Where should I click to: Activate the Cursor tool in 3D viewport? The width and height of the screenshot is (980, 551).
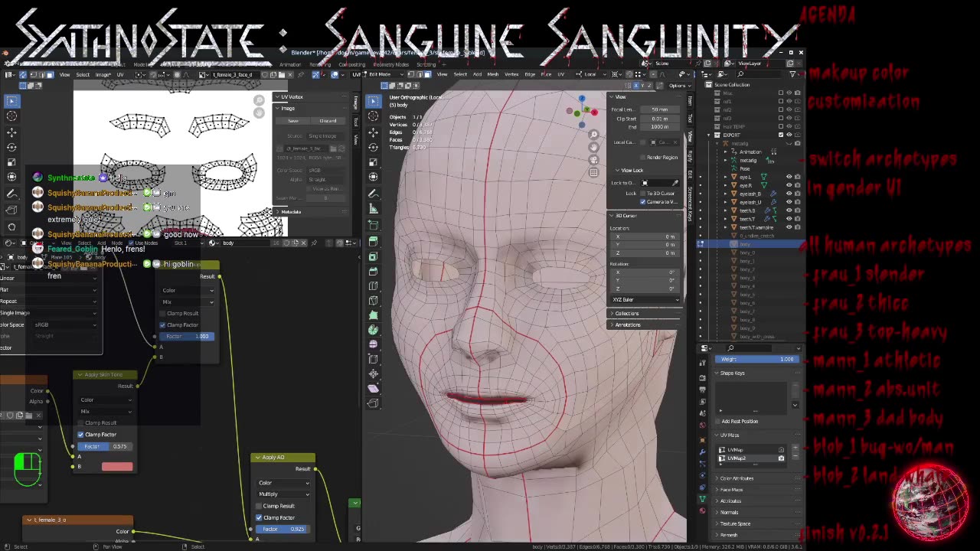pos(373,116)
